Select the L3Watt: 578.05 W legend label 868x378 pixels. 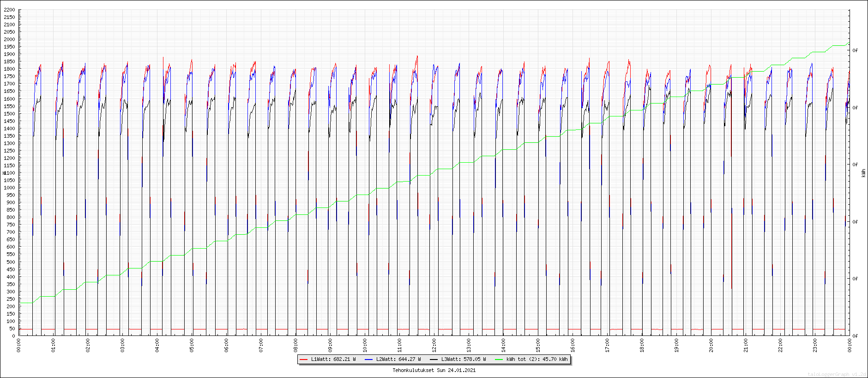coord(464,359)
